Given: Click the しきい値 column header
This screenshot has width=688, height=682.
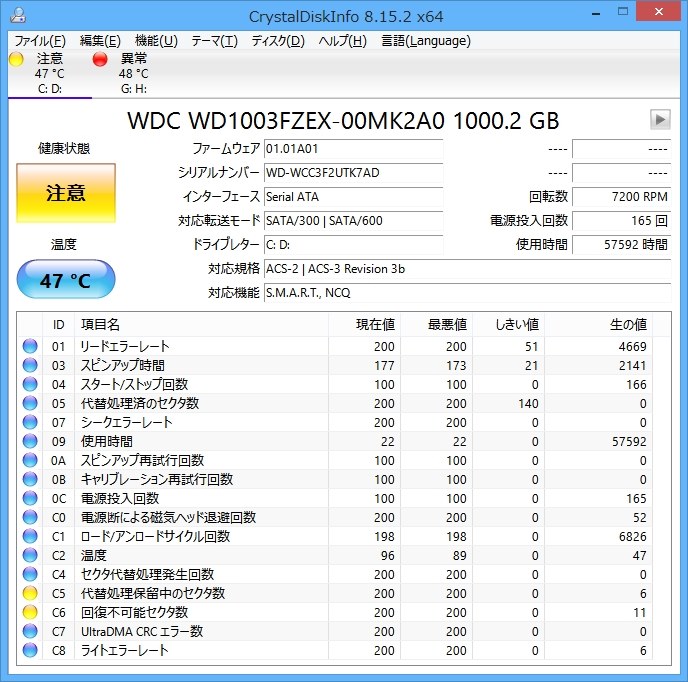Looking at the screenshot, I should 508,324.
